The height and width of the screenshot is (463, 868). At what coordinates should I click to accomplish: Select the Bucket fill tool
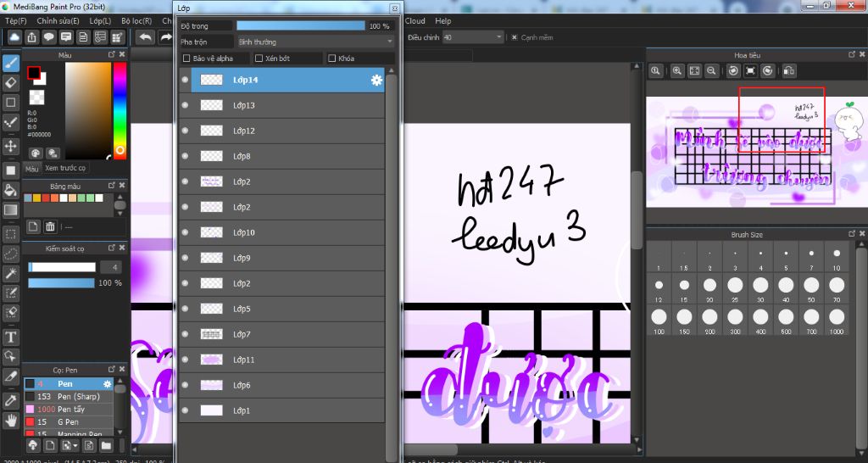pyautogui.click(x=10, y=191)
